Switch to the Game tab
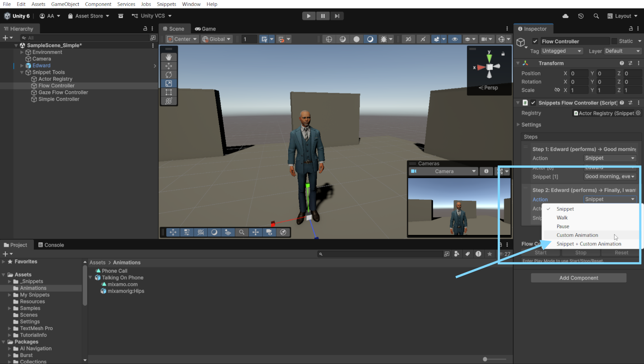The width and height of the screenshot is (644, 364). click(x=205, y=28)
